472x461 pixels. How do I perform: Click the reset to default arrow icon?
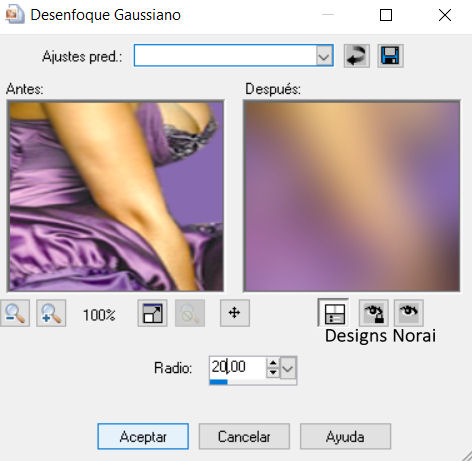tap(357, 56)
